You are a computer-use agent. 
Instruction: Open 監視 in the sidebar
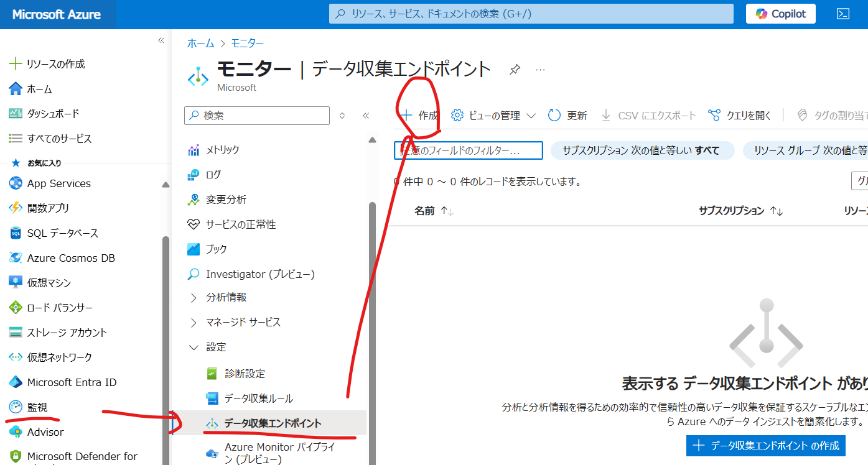[x=28, y=407]
